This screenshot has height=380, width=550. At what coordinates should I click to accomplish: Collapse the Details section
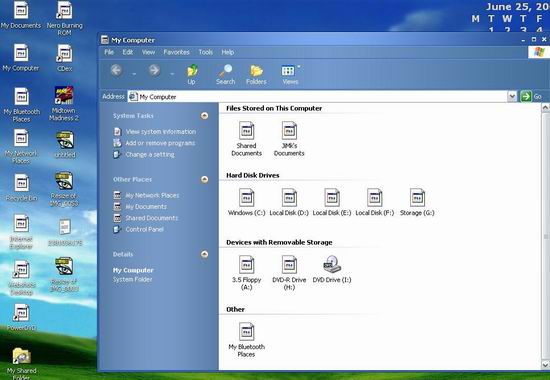tap(204, 254)
